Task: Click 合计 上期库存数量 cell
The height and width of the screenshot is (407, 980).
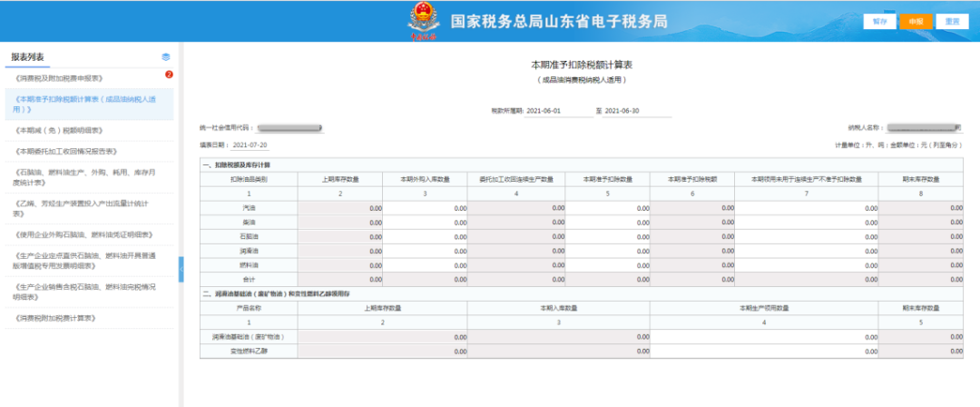Action: tap(340, 279)
